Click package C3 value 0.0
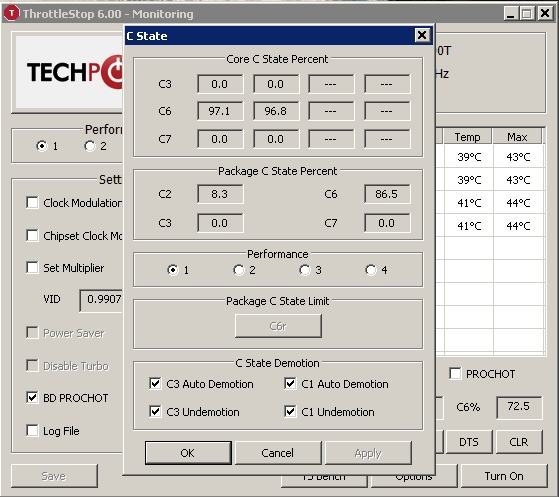This screenshot has width=559, height=497. [x=220, y=223]
